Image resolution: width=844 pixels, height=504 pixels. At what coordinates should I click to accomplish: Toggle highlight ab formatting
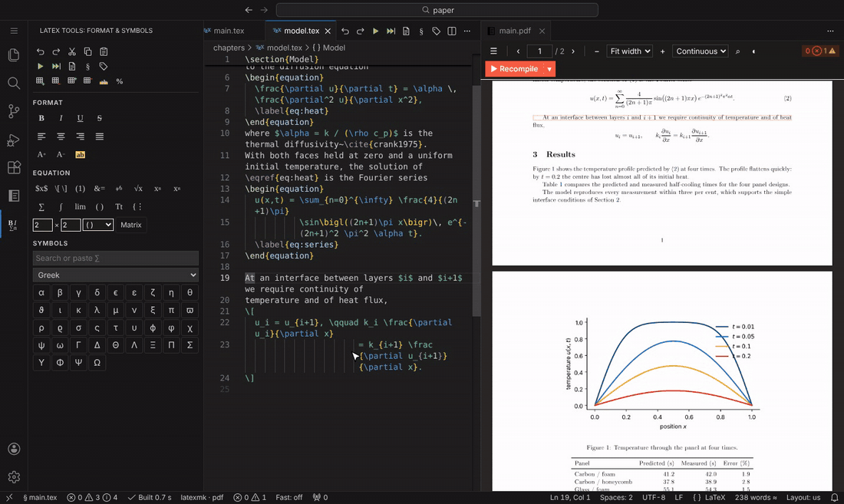(81, 155)
